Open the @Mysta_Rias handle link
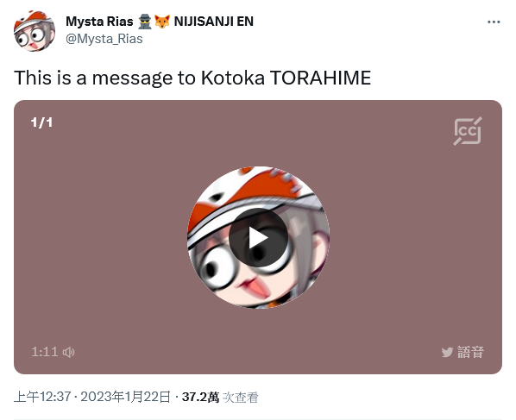Viewport: 516px width, 420px height. tap(104, 39)
